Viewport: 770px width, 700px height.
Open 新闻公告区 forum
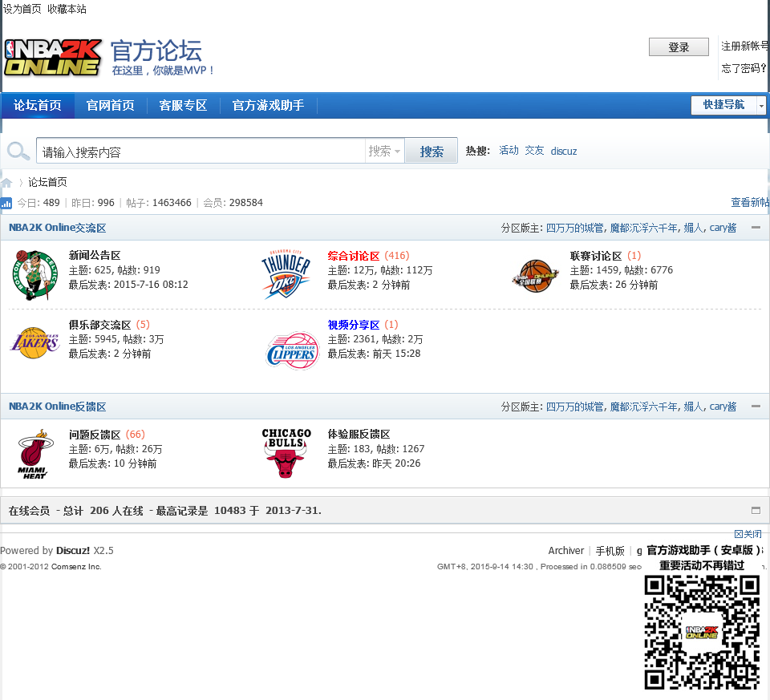pyautogui.click(x=95, y=255)
